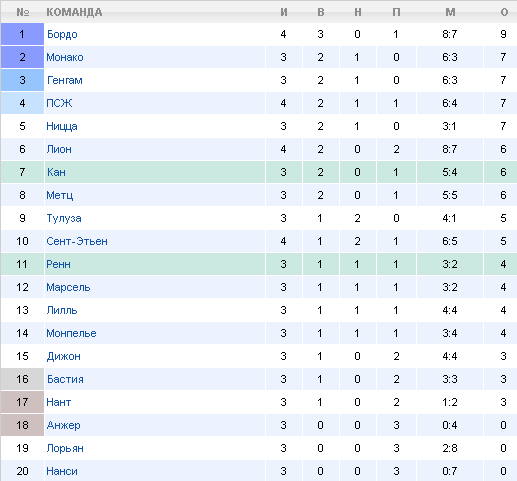Open the Лион team page
The width and height of the screenshot is (517, 481).
pyautogui.click(x=59, y=149)
